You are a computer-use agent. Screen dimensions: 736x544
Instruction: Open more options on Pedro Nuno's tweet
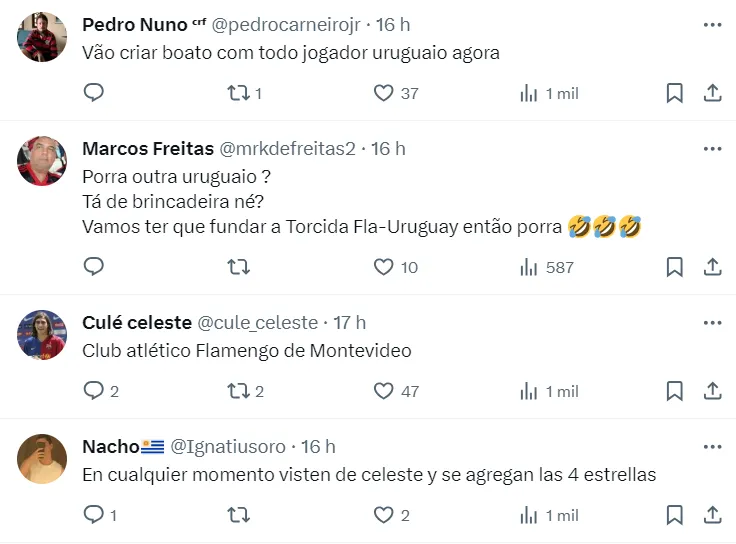(x=712, y=24)
